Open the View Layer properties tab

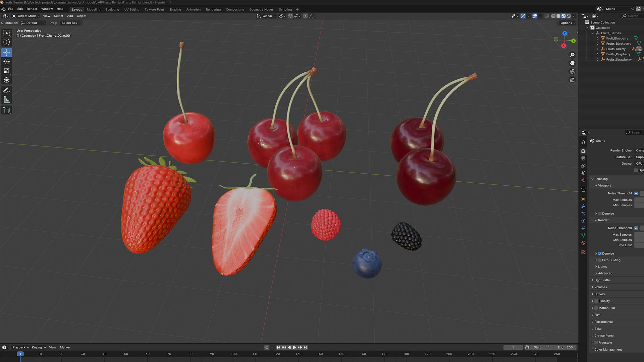tap(583, 166)
